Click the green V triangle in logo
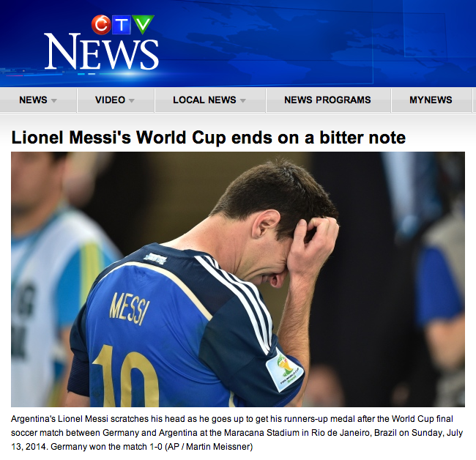Screen dimensions: 476x460 pos(143,24)
